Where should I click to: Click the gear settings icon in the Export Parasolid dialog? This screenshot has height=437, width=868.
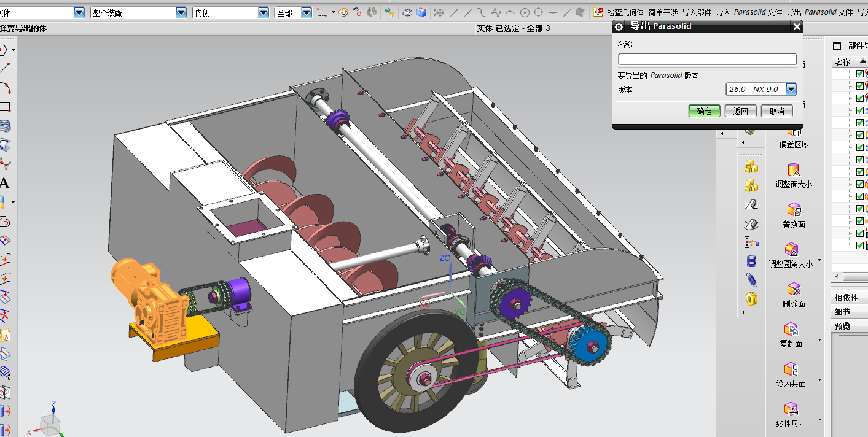click(619, 26)
